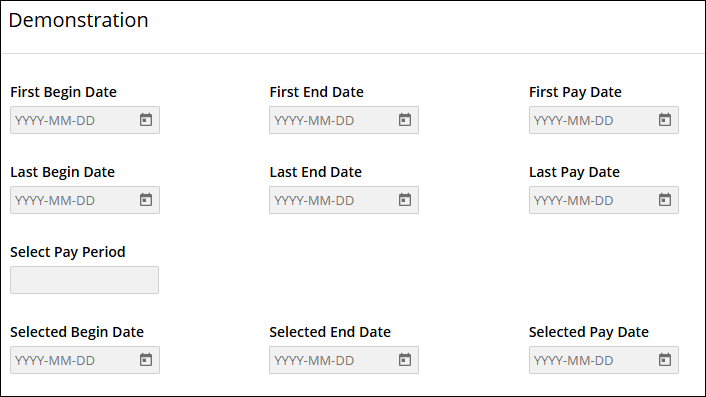The width and height of the screenshot is (706, 397).
Task: Focus the Selected Pay Date text field
Action: 593,360
